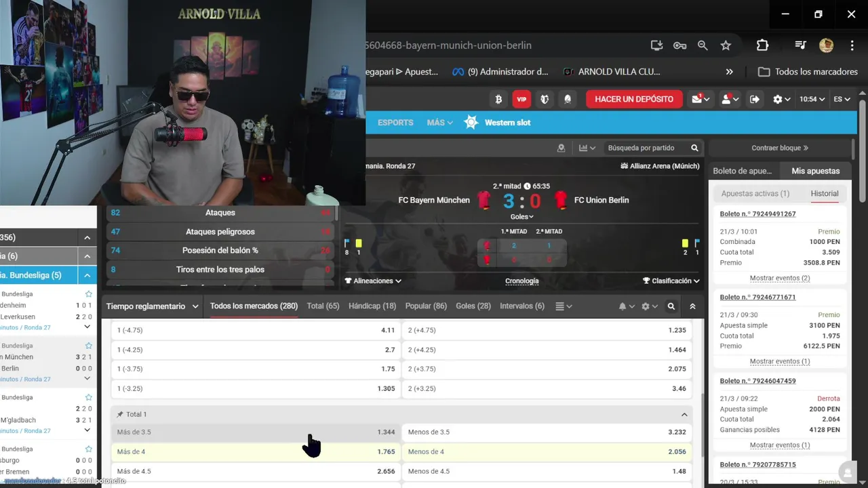Open the statistics chart icon dropdown
868x488 pixels.
coord(587,148)
